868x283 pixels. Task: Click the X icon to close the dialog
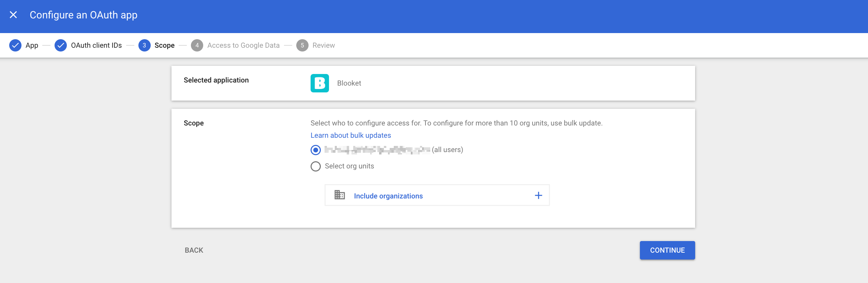13,15
